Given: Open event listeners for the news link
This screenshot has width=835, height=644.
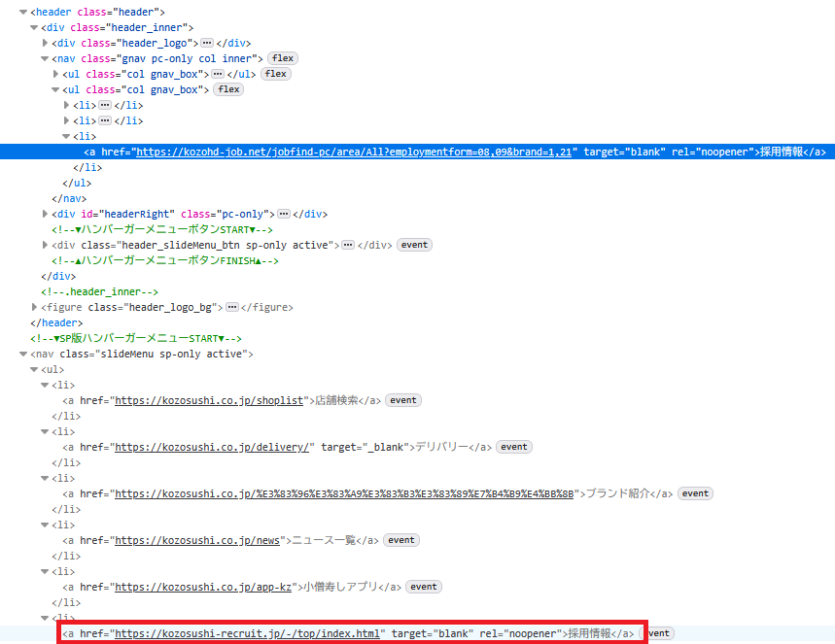Looking at the screenshot, I should click(401, 540).
